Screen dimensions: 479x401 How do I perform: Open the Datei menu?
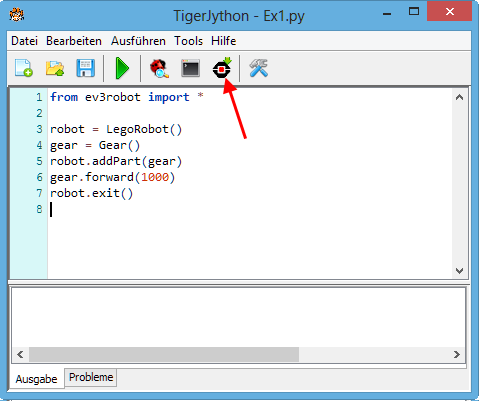24,41
